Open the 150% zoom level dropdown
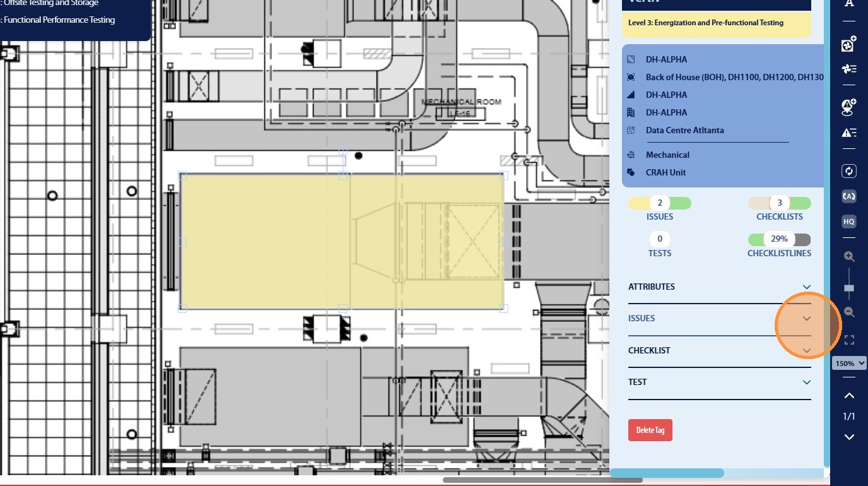The image size is (868, 486). (850, 364)
